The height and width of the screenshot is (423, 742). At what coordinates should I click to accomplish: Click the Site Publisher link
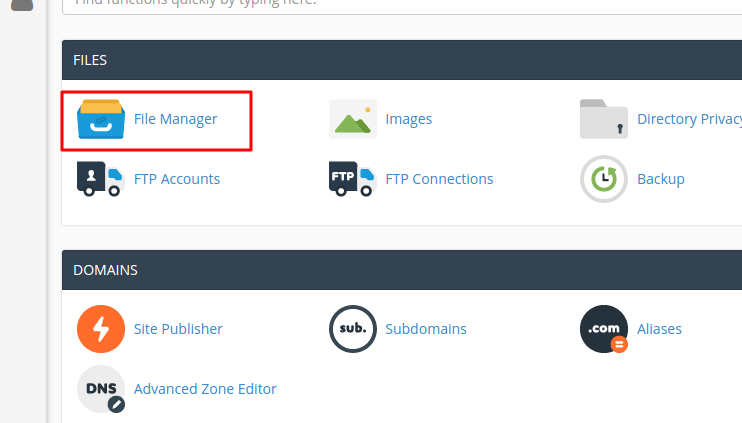point(178,329)
